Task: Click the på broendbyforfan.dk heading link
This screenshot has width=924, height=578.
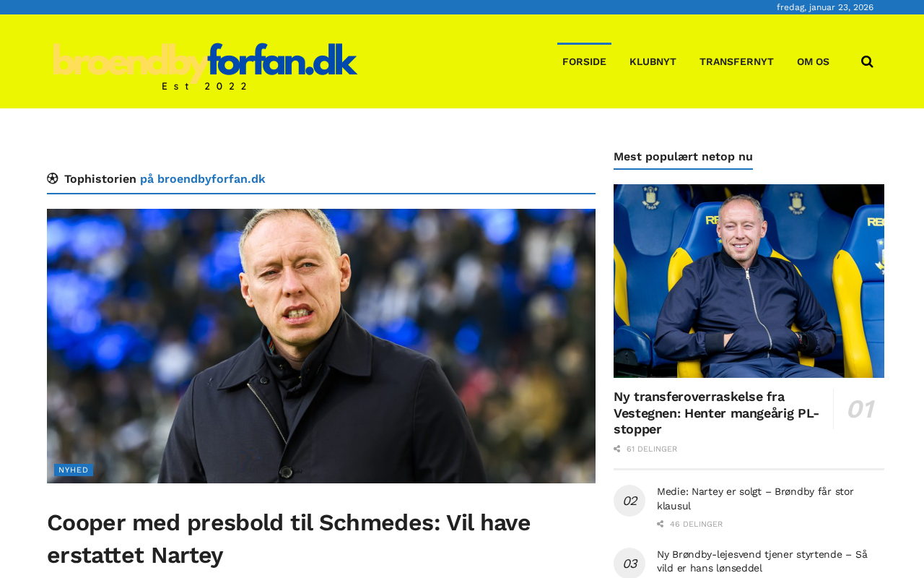Action: [202, 178]
